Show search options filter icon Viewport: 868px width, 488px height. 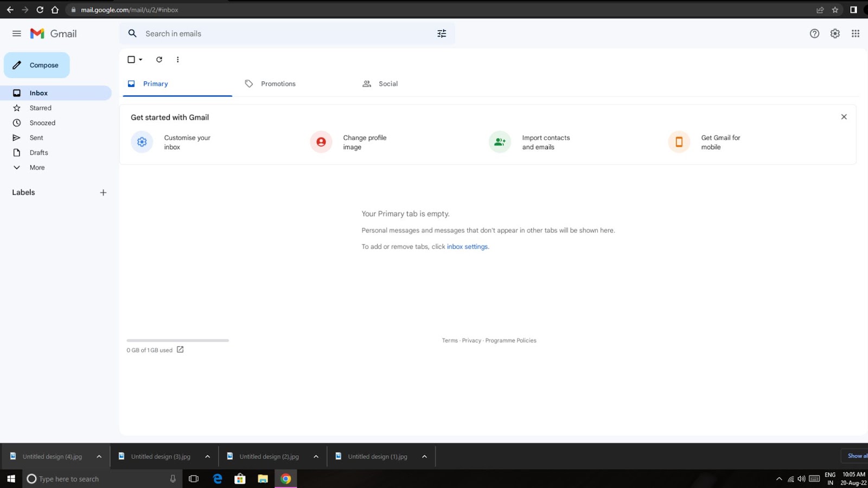[442, 34]
